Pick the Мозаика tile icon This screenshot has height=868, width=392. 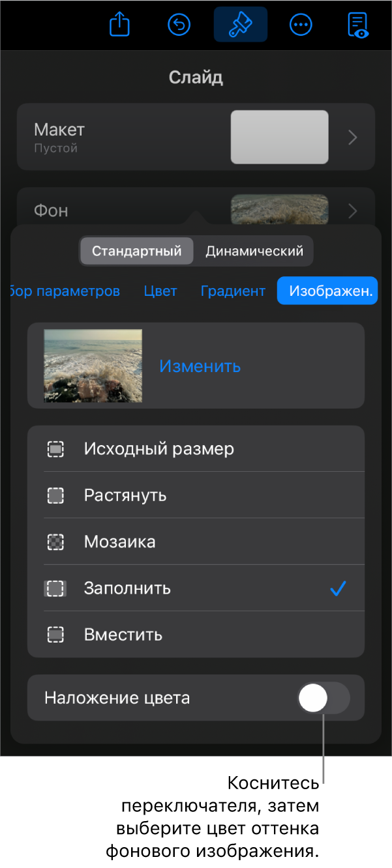(x=56, y=542)
